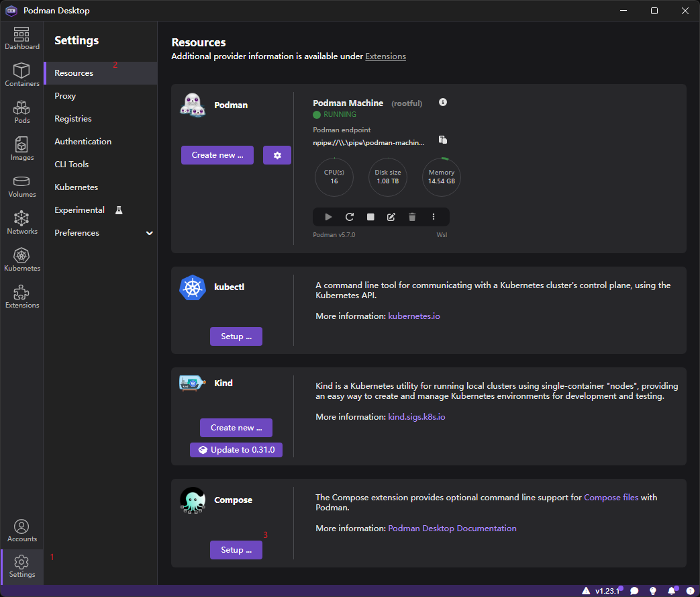
Task: Open the Volumes section
Action: click(x=21, y=187)
